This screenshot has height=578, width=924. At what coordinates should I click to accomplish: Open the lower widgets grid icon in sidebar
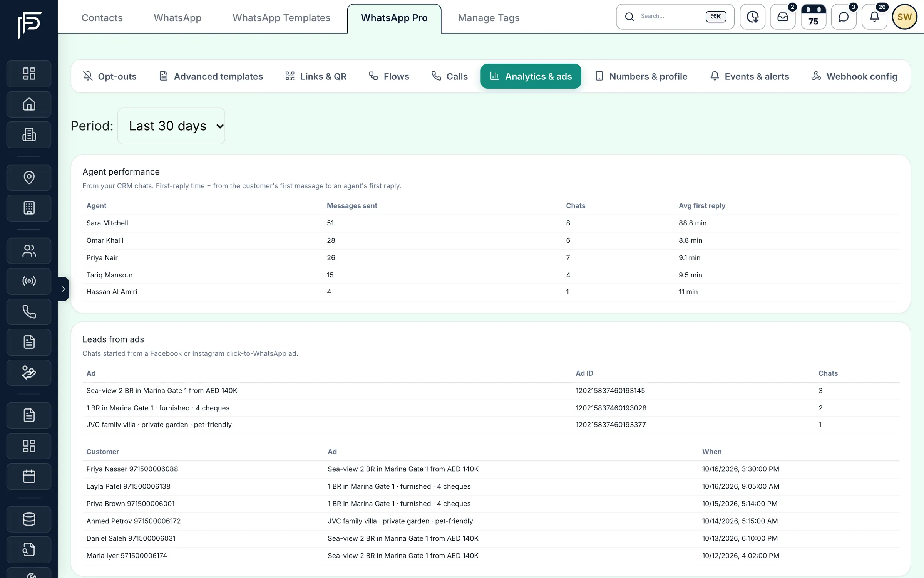[29, 446]
